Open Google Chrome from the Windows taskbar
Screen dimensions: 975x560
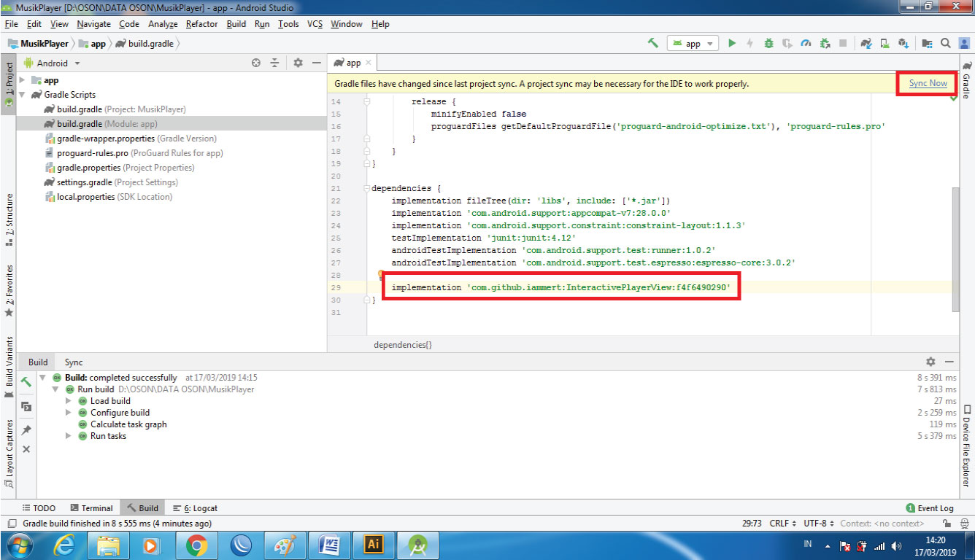pyautogui.click(x=196, y=545)
